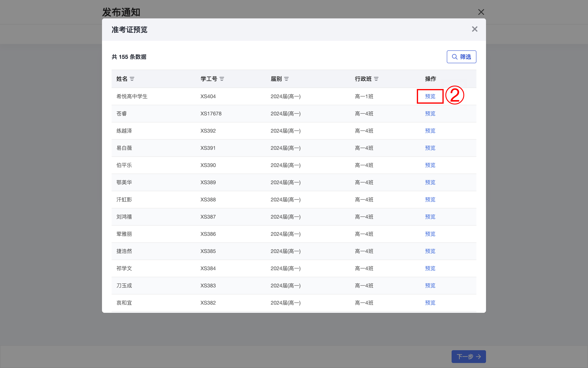Image resolution: width=588 pixels, height=368 pixels.
Task: Click student ID XS389
Action: tap(208, 183)
